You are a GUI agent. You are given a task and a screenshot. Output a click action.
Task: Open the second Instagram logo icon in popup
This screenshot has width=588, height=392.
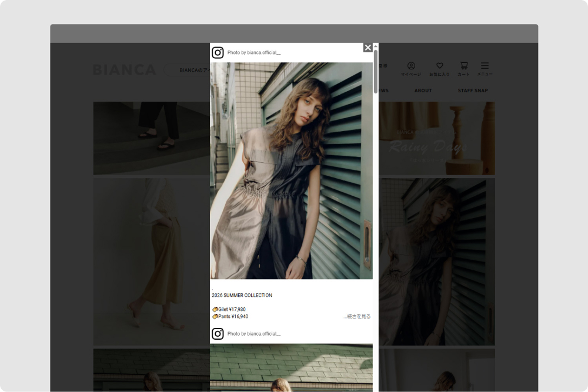point(218,334)
